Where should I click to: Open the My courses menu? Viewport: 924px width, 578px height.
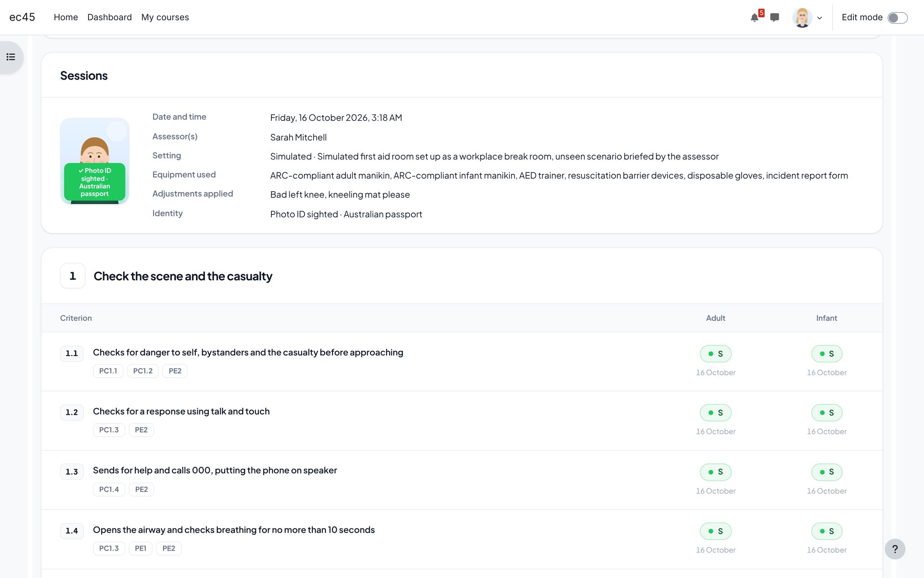(x=165, y=17)
